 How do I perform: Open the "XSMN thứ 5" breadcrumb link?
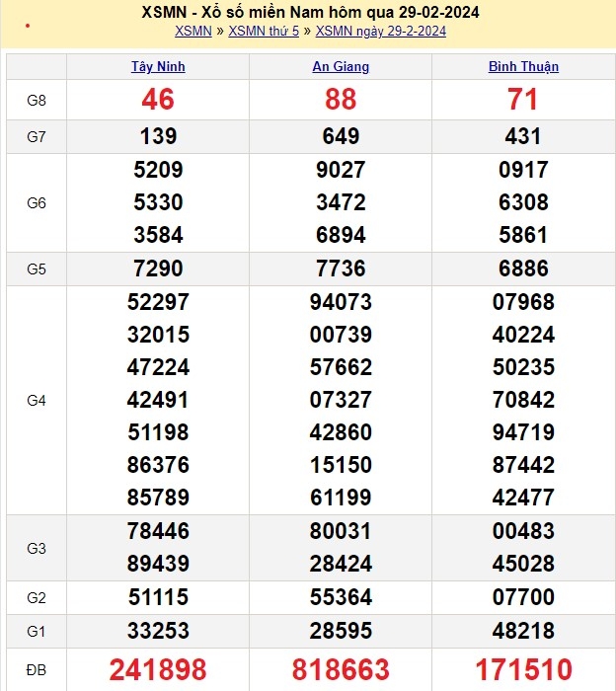[264, 31]
